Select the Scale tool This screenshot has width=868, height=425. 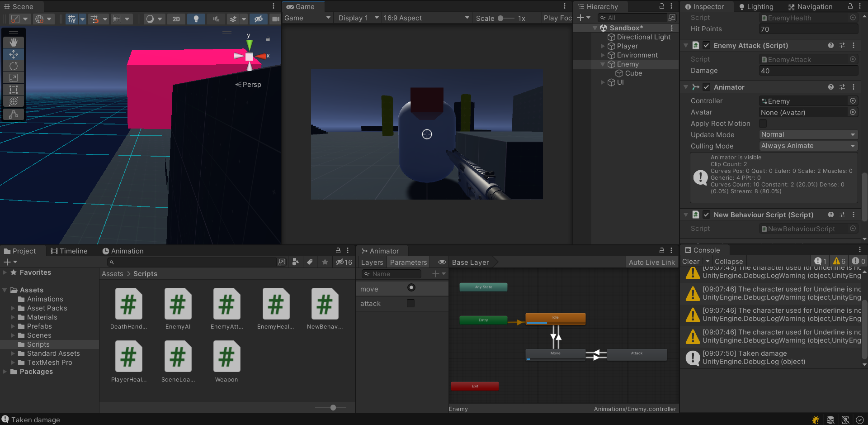pyautogui.click(x=14, y=78)
